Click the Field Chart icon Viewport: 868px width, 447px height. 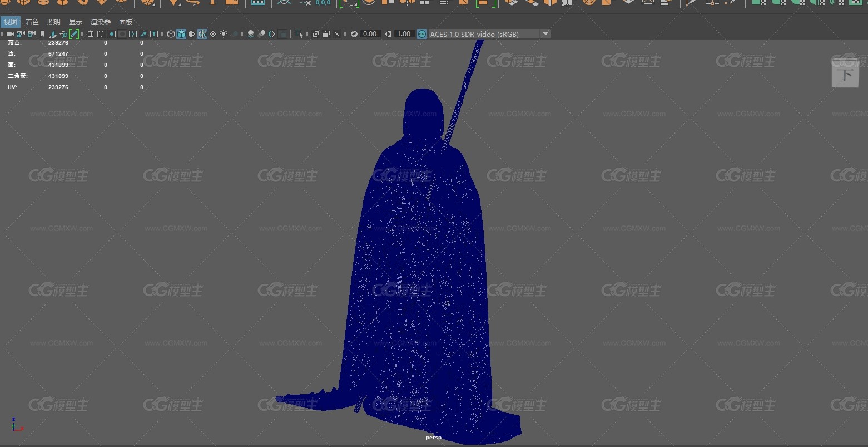pos(133,34)
